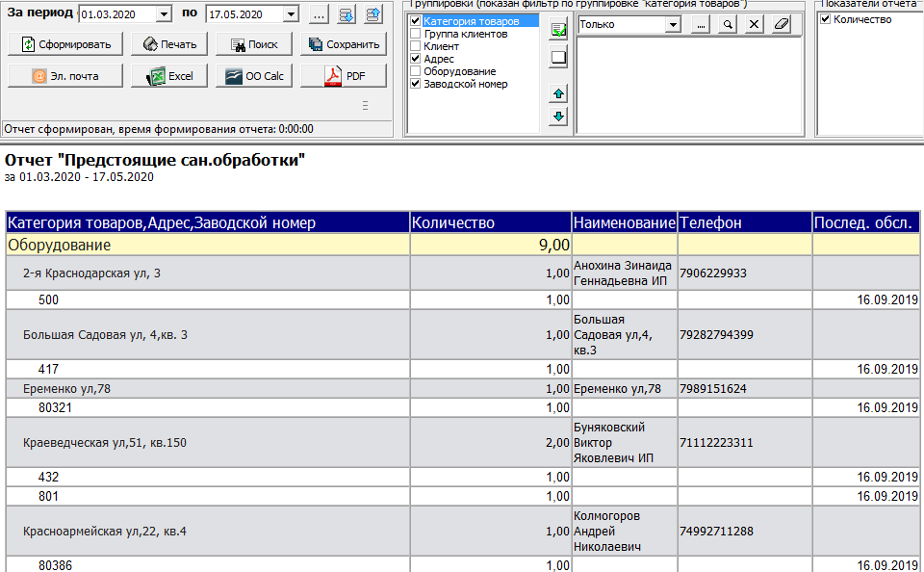Expand the Только filter condition dropdown
Screen dimensions: 924x572
pyautogui.click(x=674, y=25)
